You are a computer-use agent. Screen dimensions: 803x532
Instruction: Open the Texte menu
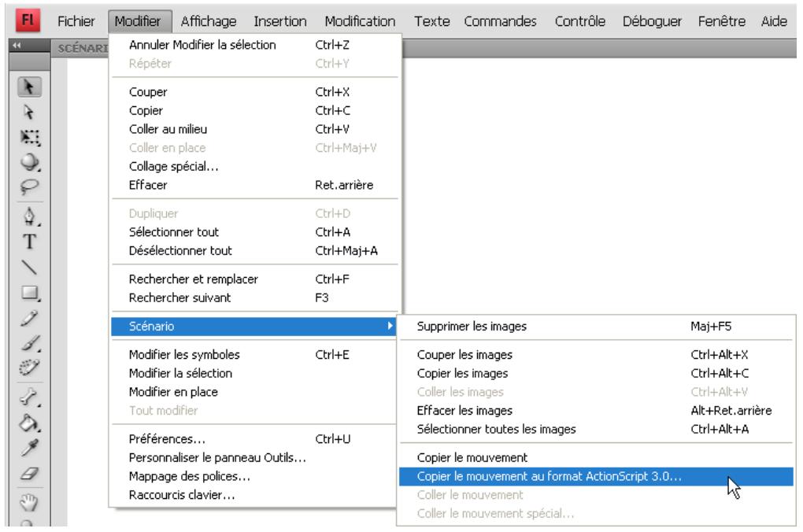tap(431, 21)
